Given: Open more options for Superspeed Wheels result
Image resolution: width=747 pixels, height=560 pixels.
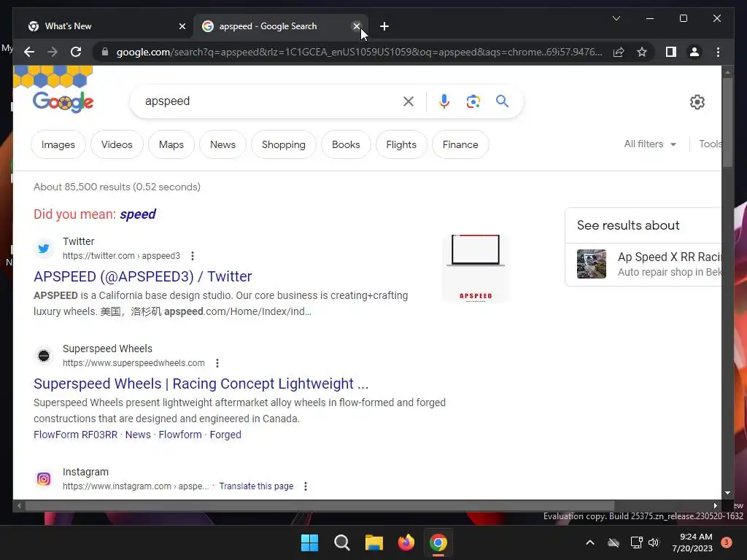Looking at the screenshot, I should (x=217, y=363).
